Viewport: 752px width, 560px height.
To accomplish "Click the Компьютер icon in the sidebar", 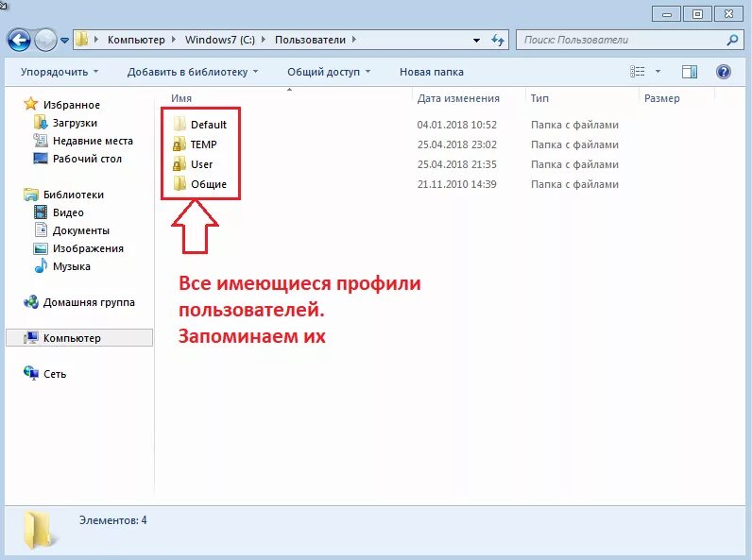I will pyautogui.click(x=31, y=337).
